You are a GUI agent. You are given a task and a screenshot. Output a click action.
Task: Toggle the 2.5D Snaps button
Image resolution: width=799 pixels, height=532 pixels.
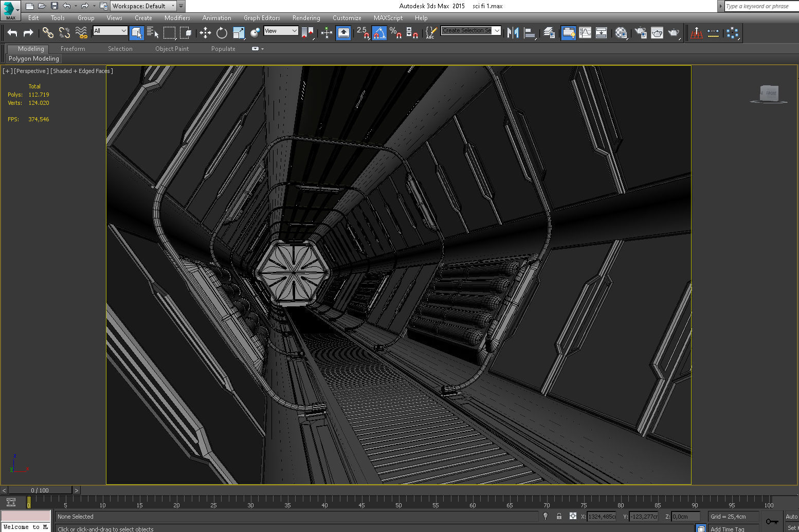tap(362, 33)
